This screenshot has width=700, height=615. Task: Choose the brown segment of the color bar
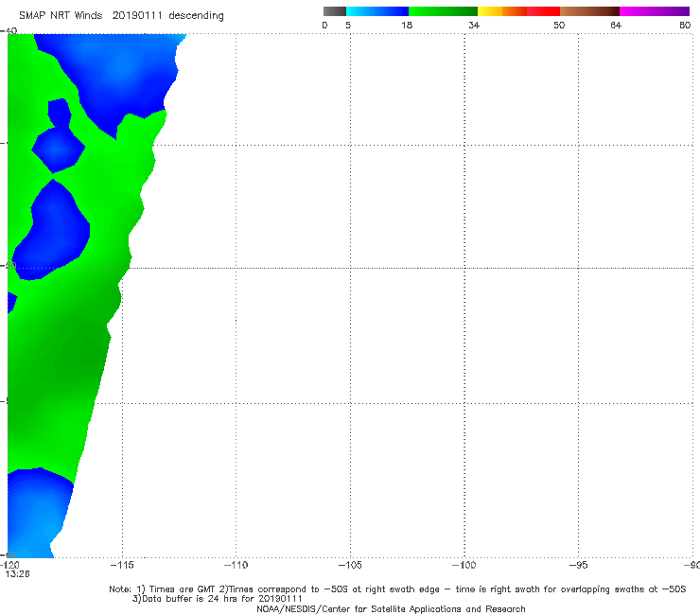tap(589, 11)
